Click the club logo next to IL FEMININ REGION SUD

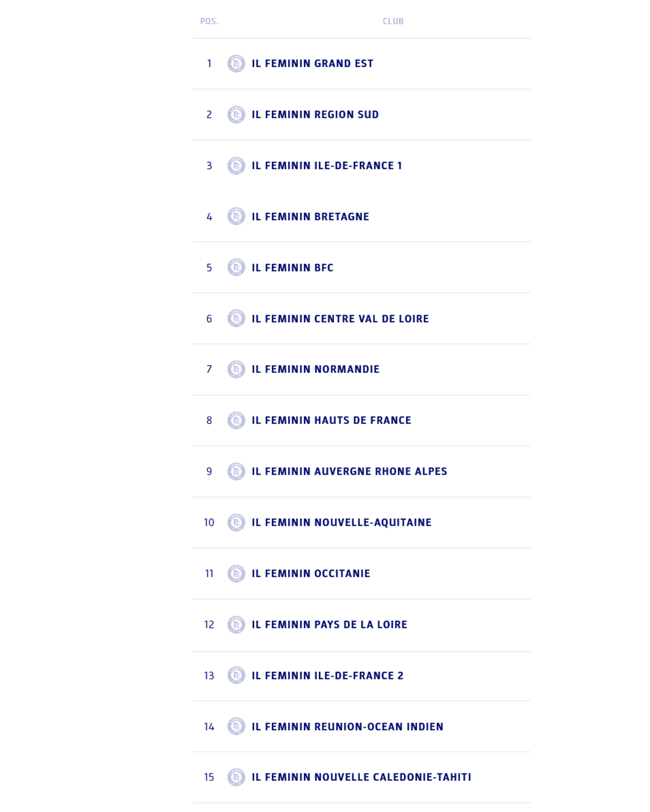236,115
